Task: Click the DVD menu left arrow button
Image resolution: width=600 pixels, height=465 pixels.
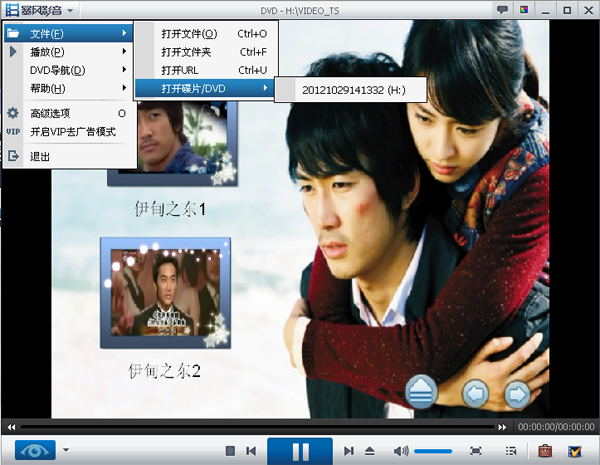Action: 476,393
